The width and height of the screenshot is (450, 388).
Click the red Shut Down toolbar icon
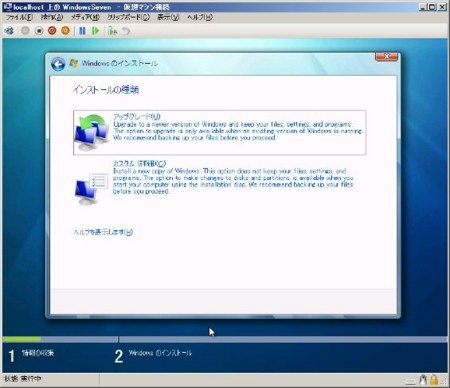coord(52,31)
